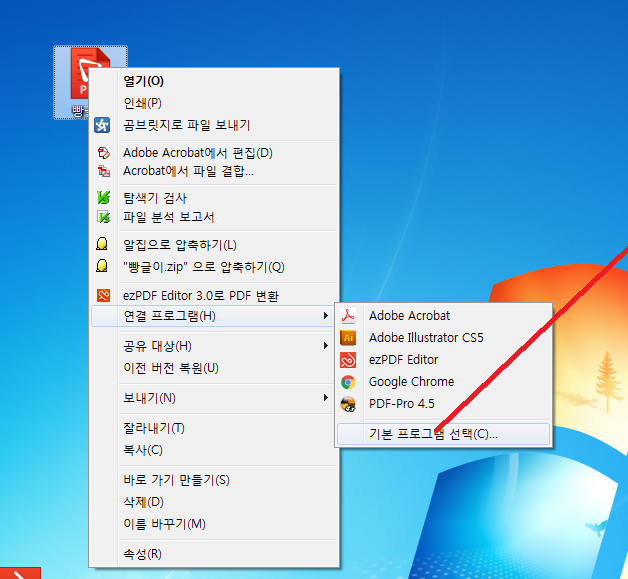Click the Google Chrome icon
Image resolution: width=628 pixels, height=579 pixels.
coord(348,382)
